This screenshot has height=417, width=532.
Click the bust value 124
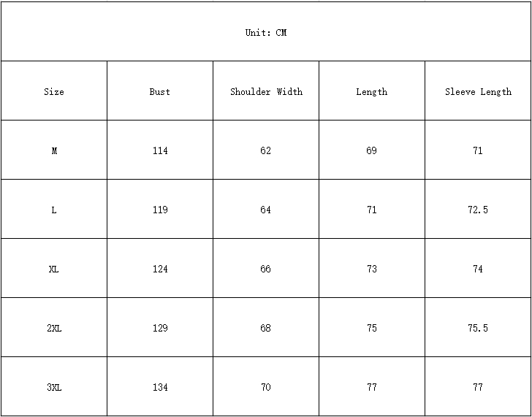[x=160, y=269]
